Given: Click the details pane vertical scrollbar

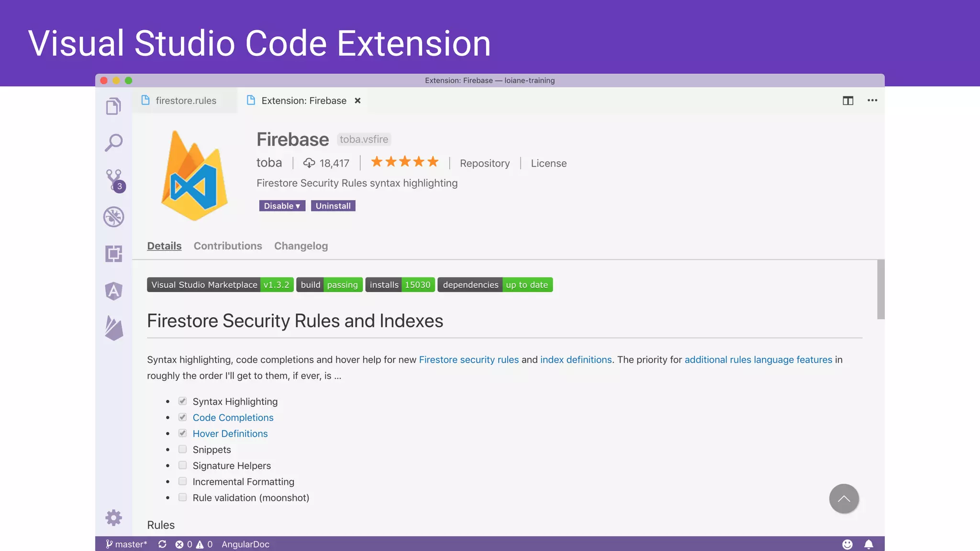Looking at the screenshot, I should click(x=880, y=289).
